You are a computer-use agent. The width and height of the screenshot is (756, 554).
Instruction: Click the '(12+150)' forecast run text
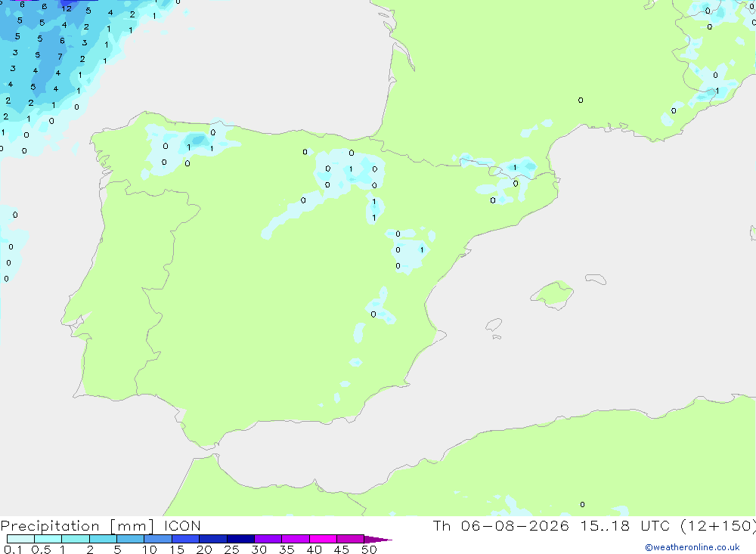718,526
